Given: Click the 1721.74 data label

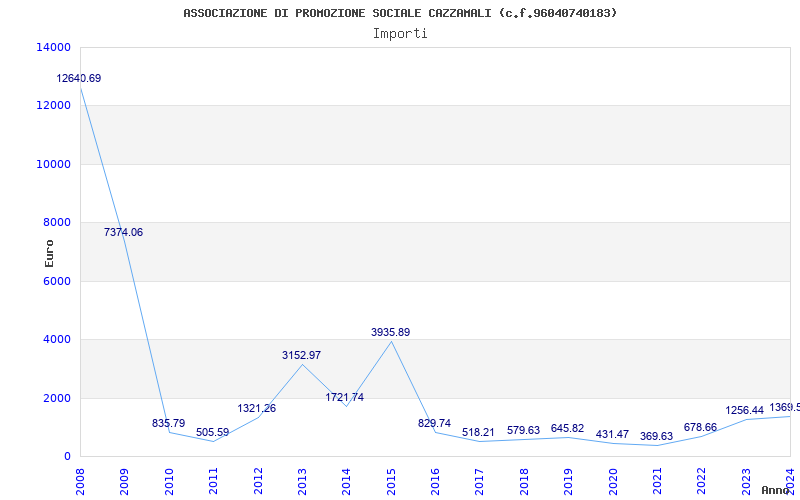Looking at the screenshot, I should [345, 397].
